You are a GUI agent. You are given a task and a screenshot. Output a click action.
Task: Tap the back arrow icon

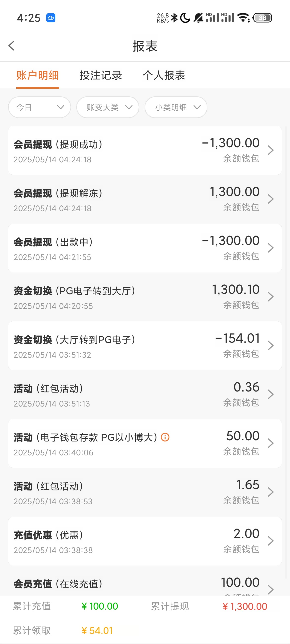coord(11,46)
